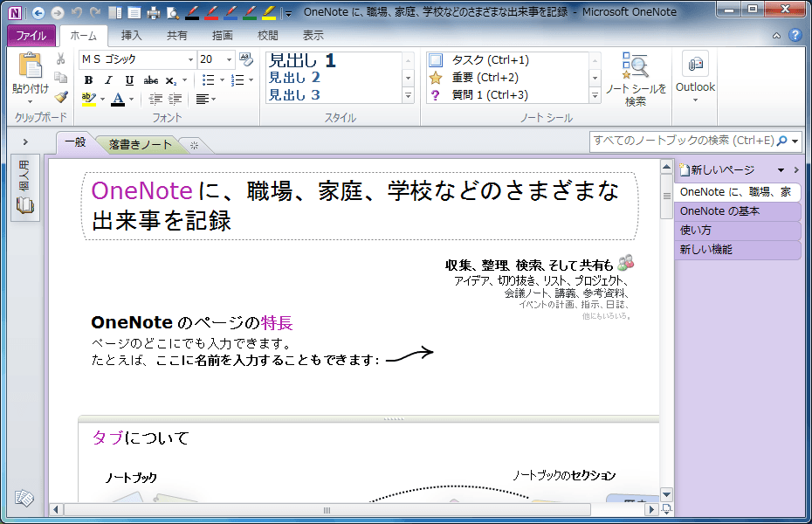Click the Subscript icon
The width and height of the screenshot is (812, 524).
(171, 80)
